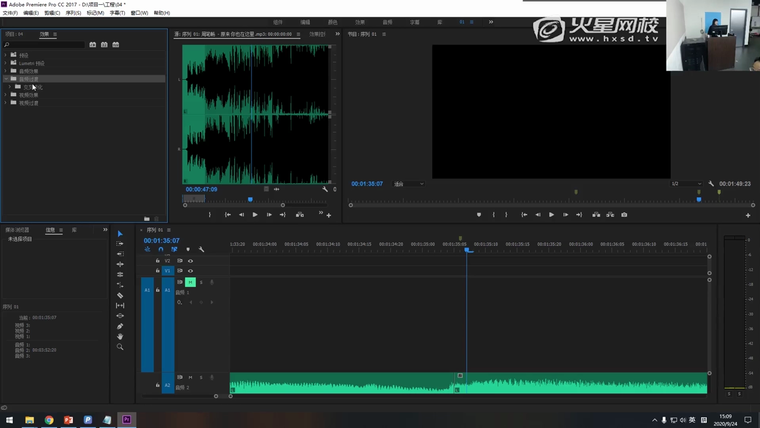Click the timeline playhead timecode 00:01:35:07

(x=162, y=240)
